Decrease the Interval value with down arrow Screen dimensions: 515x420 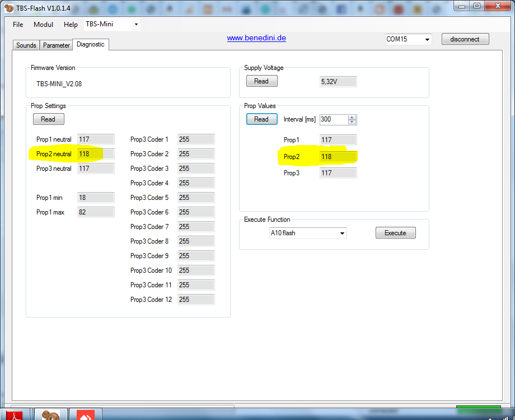[x=352, y=122]
